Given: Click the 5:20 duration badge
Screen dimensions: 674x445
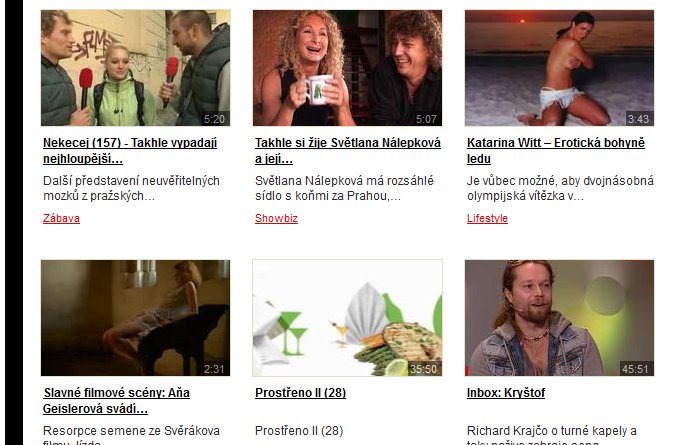Looking at the screenshot, I should click(x=214, y=119).
